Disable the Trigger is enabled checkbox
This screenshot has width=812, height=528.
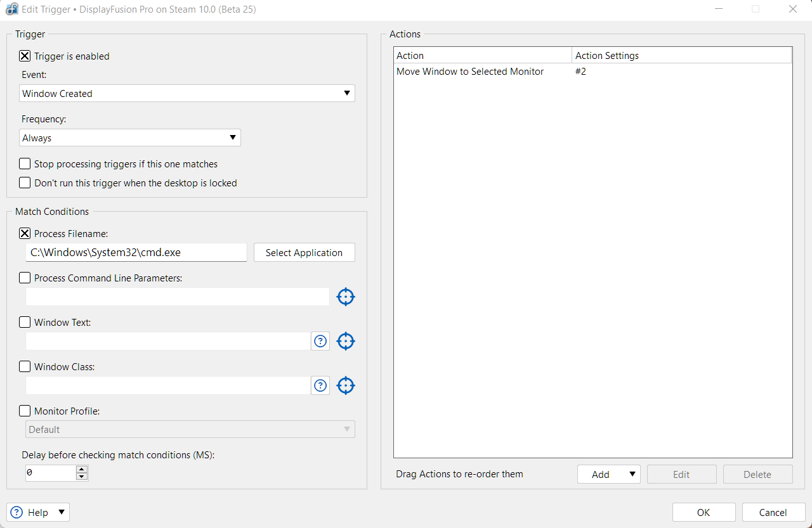pyautogui.click(x=25, y=56)
